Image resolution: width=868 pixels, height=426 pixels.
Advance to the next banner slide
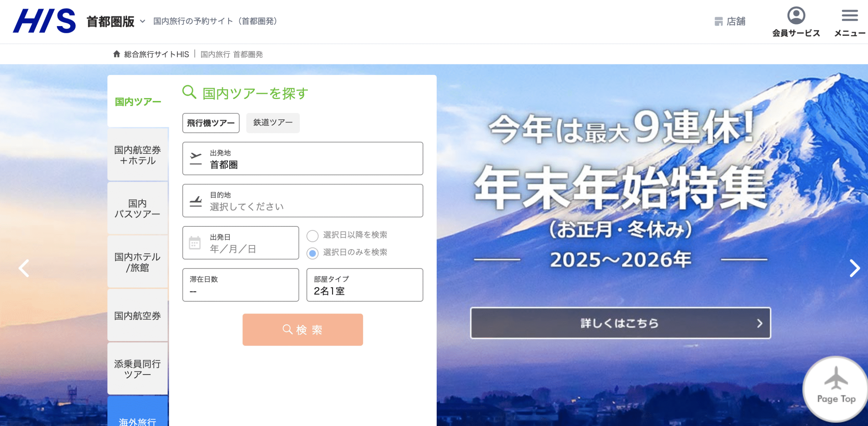click(854, 268)
